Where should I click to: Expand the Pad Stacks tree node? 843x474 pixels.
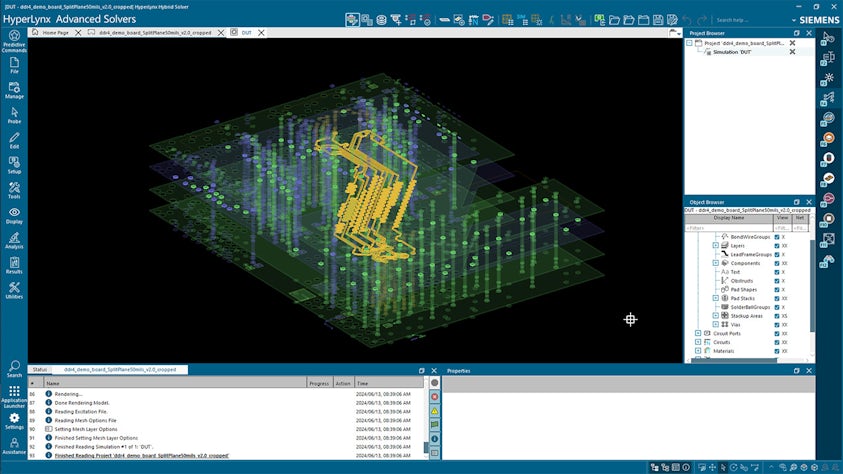coord(716,298)
